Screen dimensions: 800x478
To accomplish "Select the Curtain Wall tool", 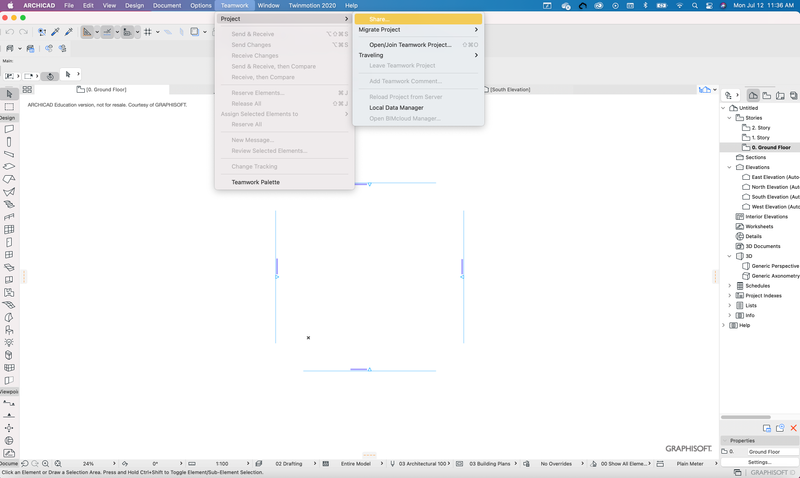I will 9,230.
